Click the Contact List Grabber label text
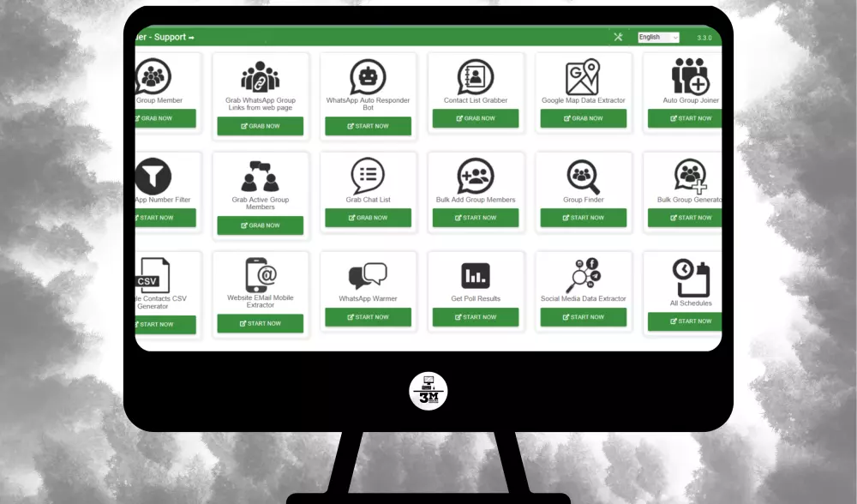Screen dimensions: 857x504 (x=476, y=100)
